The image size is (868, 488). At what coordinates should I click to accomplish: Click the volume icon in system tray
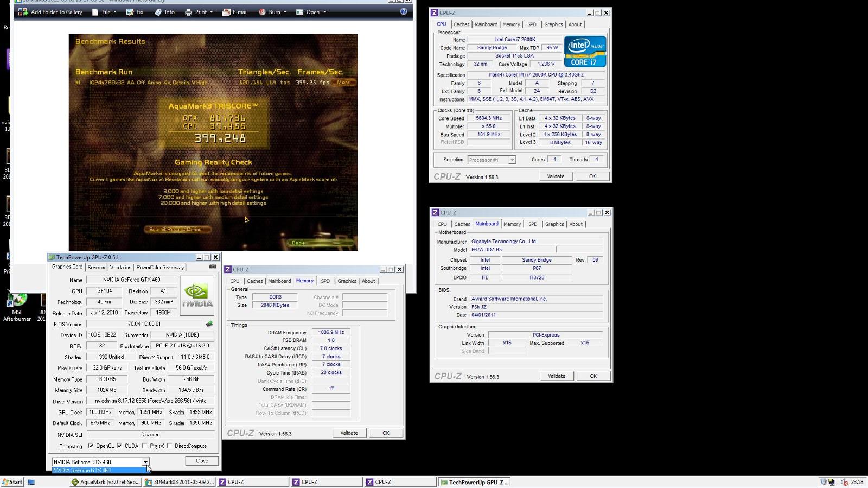click(844, 482)
